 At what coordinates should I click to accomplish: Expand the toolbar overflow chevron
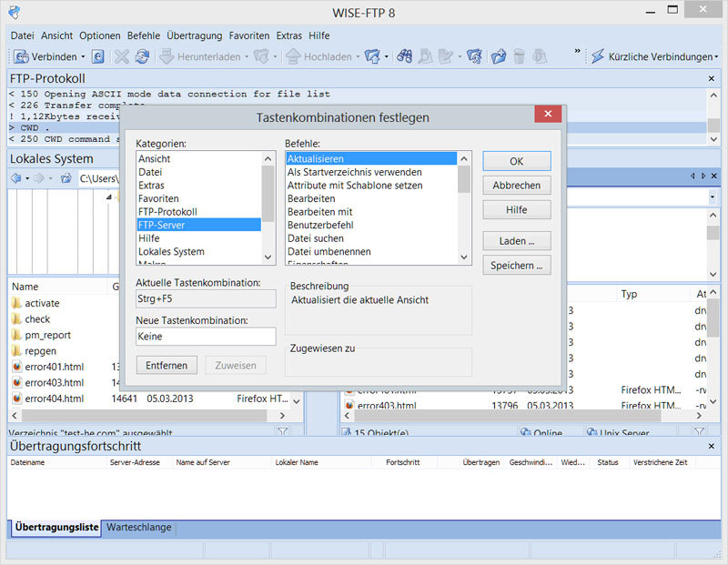[x=577, y=51]
